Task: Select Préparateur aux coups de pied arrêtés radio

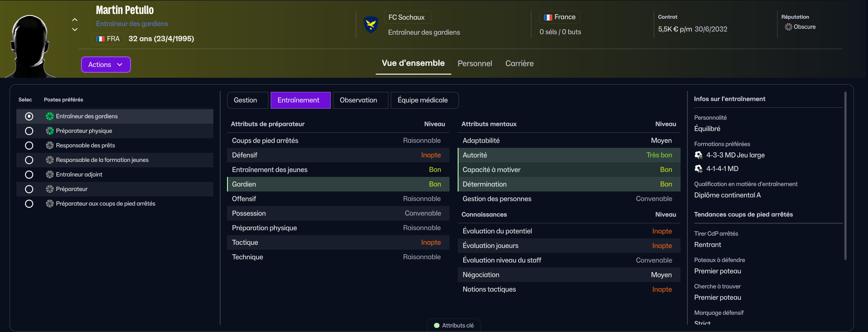Action: (29, 204)
